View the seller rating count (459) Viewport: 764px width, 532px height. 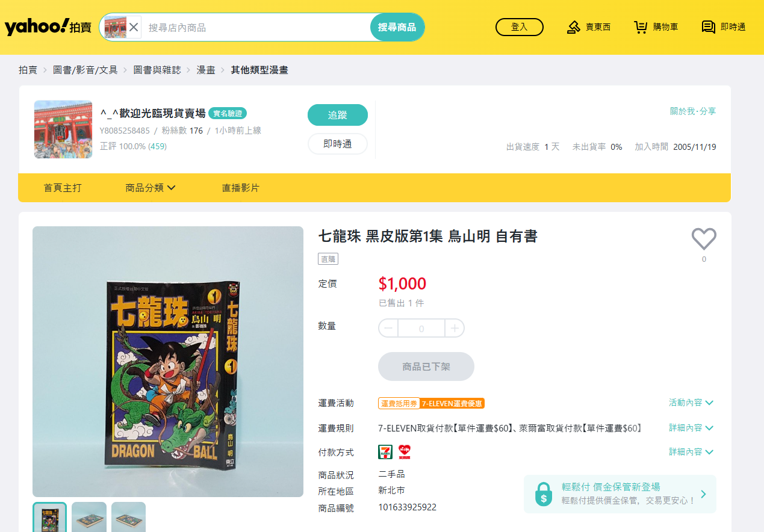157,146
